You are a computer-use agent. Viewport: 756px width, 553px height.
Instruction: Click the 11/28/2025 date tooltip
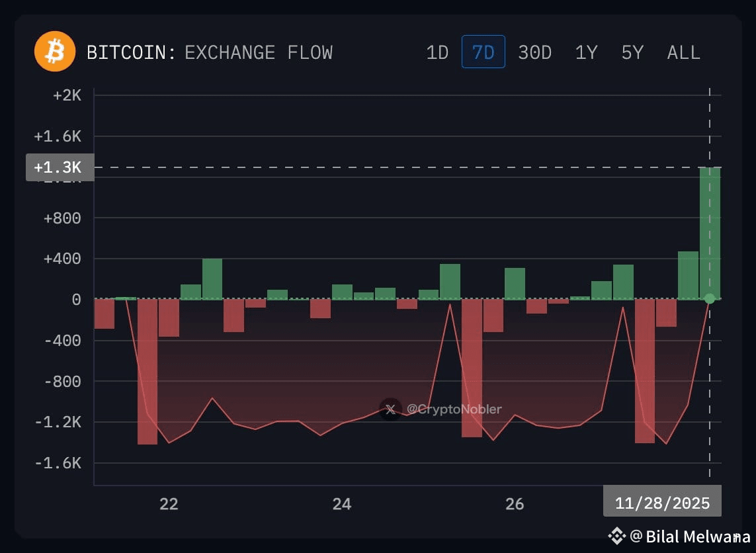[663, 501]
